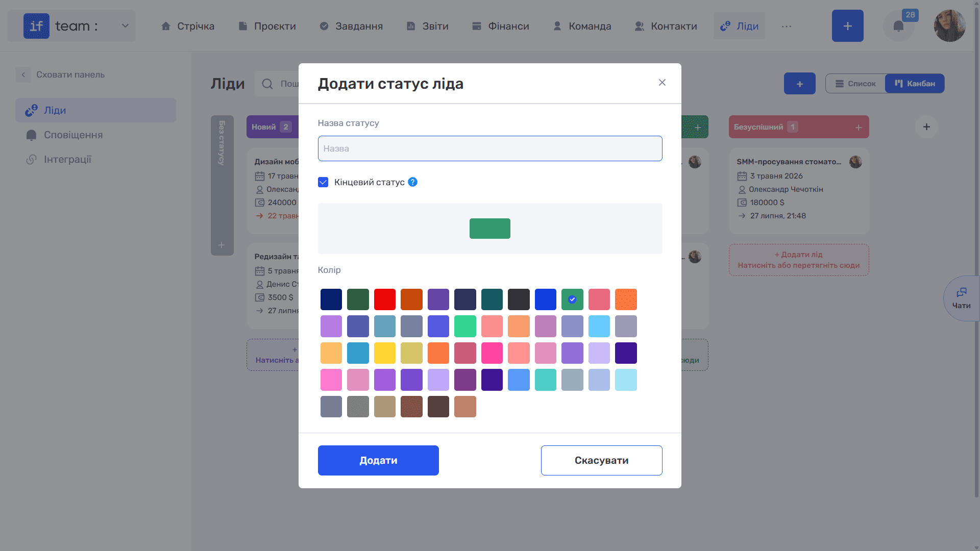The width and height of the screenshot is (980, 551).
Task: Collapse sidebar with Сховати панель
Action: (x=60, y=74)
